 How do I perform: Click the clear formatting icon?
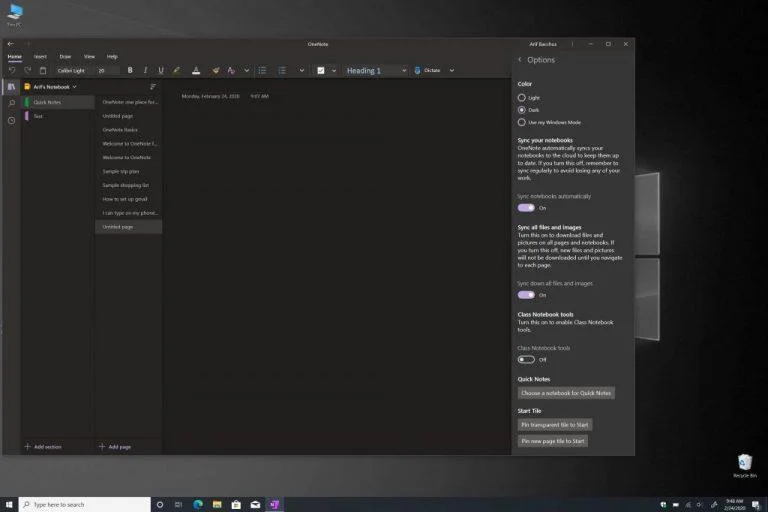[231, 71]
